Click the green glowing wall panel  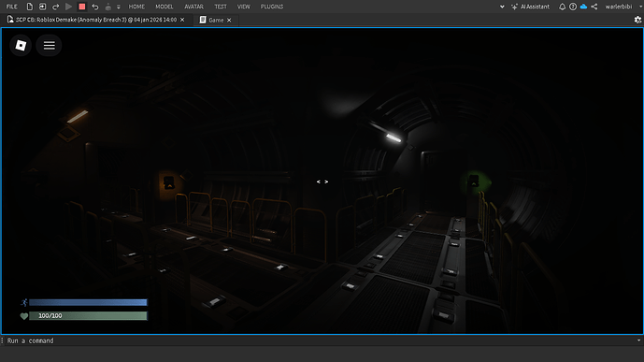[475, 181]
